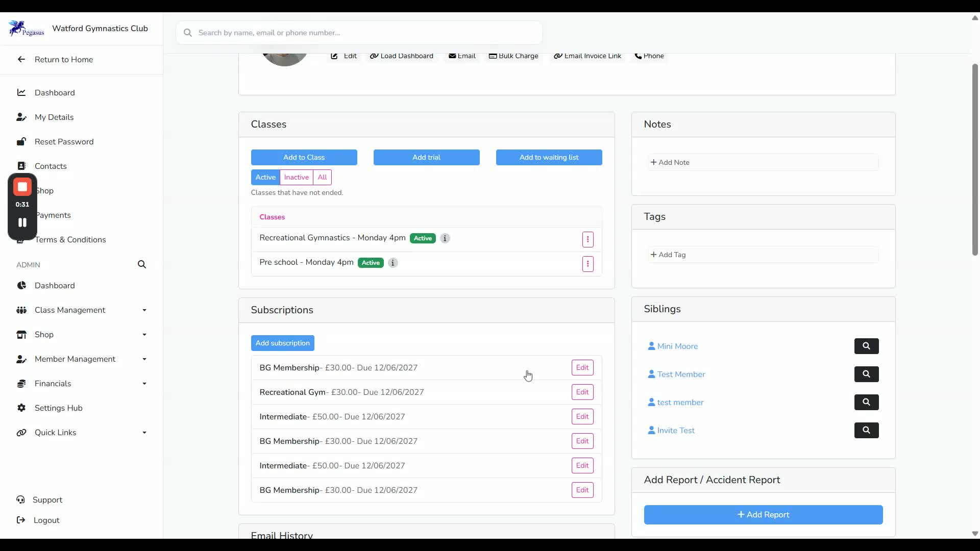Edit the first Intermediate subscription
This screenshot has height=551, width=980.
582,416
